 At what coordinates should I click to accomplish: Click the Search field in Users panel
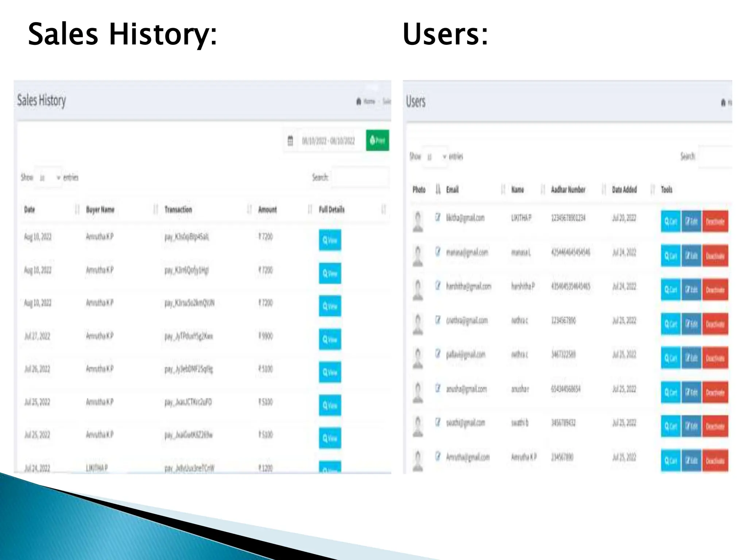point(715,157)
